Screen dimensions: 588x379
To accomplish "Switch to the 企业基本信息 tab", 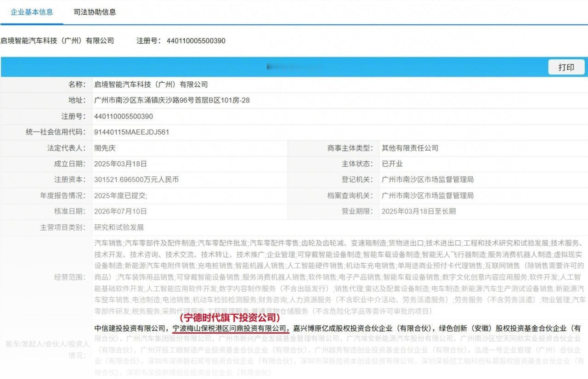I will tap(32, 12).
